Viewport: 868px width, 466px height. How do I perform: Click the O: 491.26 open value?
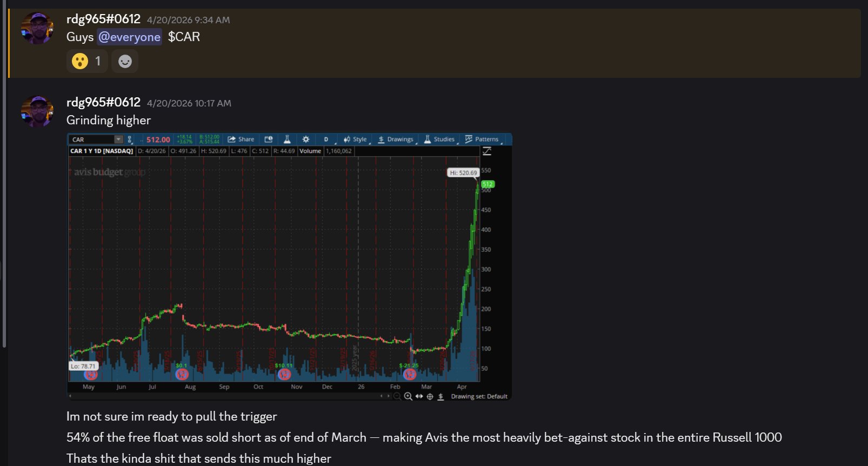click(x=184, y=151)
